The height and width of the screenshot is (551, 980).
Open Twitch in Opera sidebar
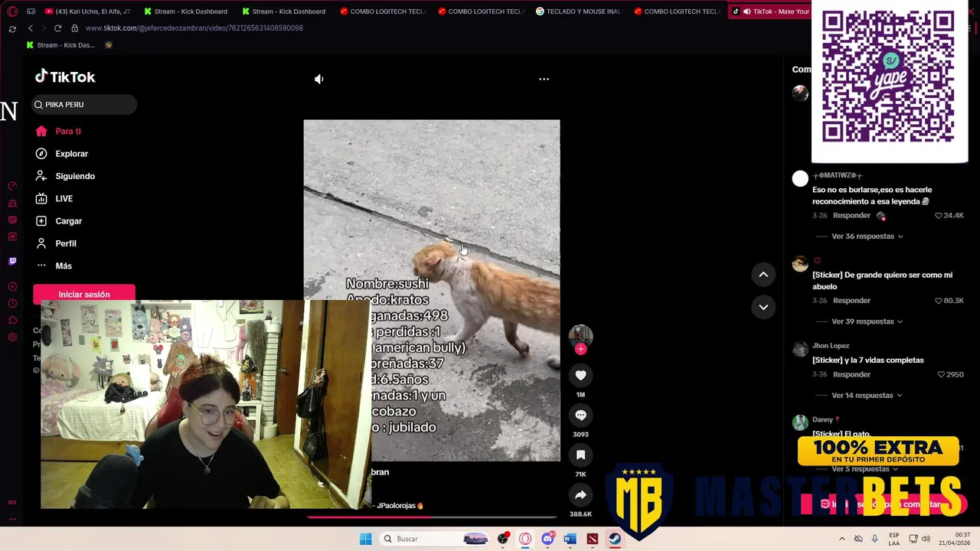12,261
